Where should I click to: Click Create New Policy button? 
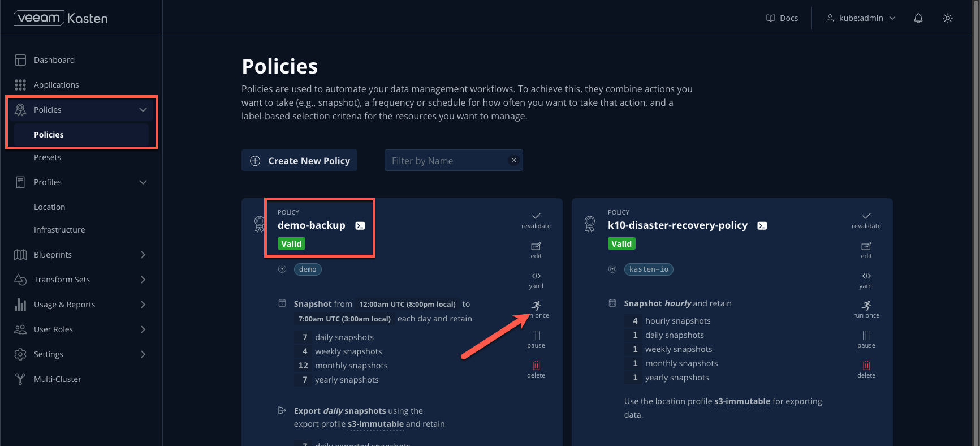tap(299, 161)
